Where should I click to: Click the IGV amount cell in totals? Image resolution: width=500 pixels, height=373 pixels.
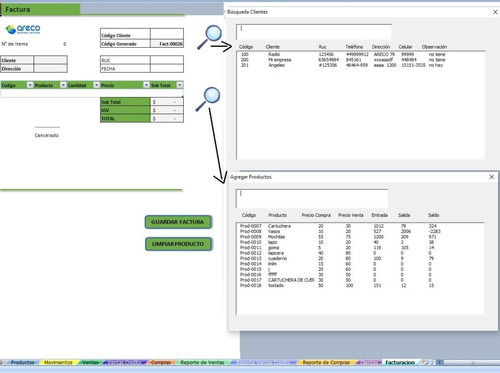167,110
